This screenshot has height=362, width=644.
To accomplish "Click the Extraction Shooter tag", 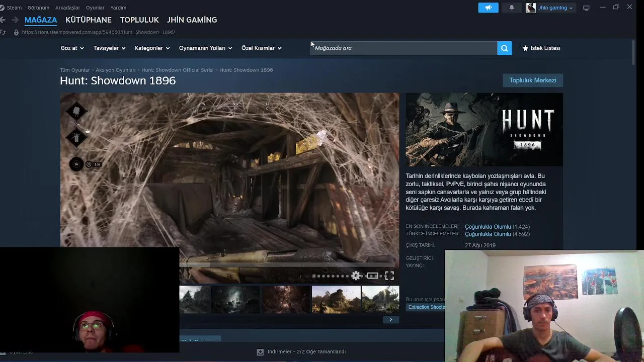I will [x=426, y=307].
